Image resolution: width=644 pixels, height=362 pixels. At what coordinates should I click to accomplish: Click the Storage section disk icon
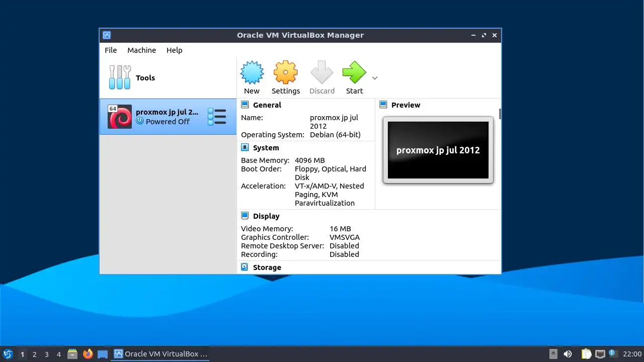point(245,267)
